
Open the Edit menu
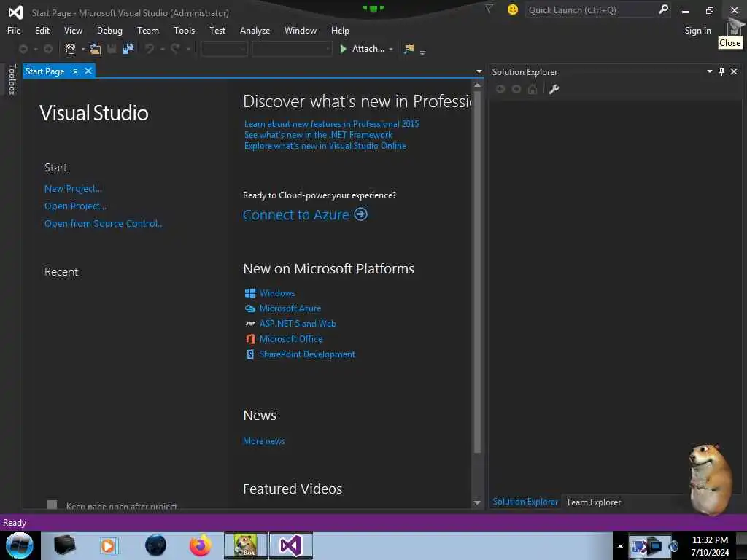pos(42,31)
